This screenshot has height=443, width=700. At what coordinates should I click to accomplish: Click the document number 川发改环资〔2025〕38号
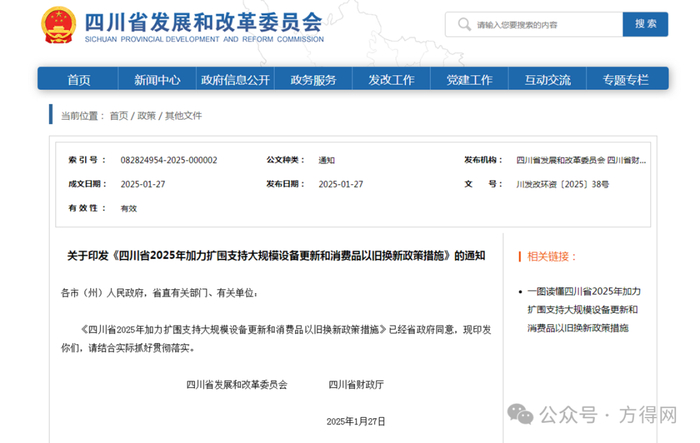(x=562, y=184)
